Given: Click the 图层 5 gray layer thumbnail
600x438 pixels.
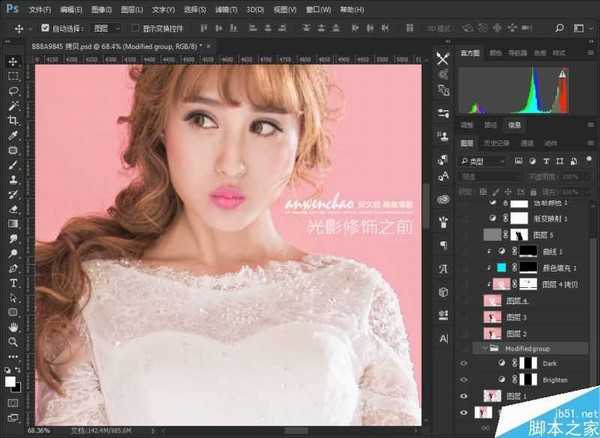Looking at the screenshot, I should (x=492, y=235).
